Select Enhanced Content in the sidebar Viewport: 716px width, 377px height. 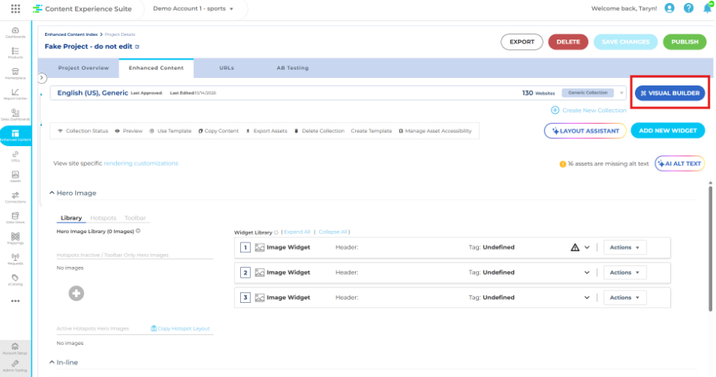[16, 136]
